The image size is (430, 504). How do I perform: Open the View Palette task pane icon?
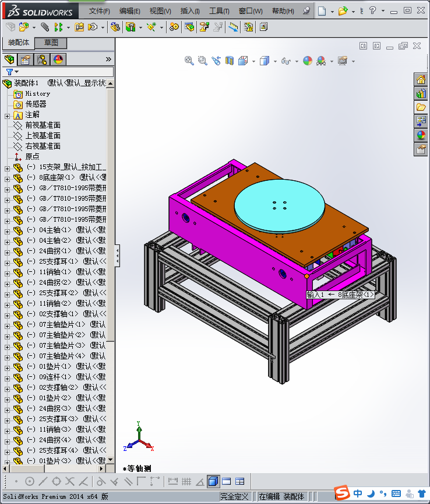click(x=421, y=121)
